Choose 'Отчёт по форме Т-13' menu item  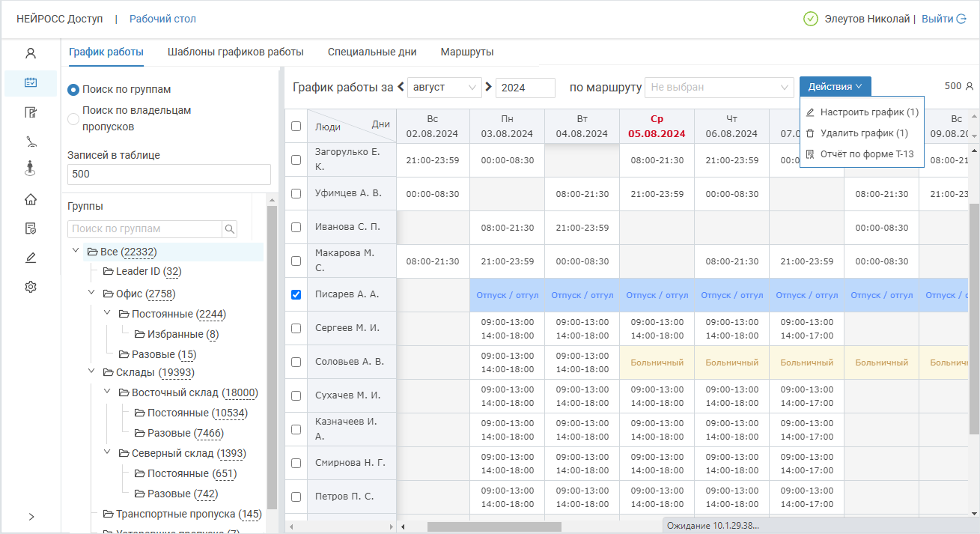coord(866,154)
